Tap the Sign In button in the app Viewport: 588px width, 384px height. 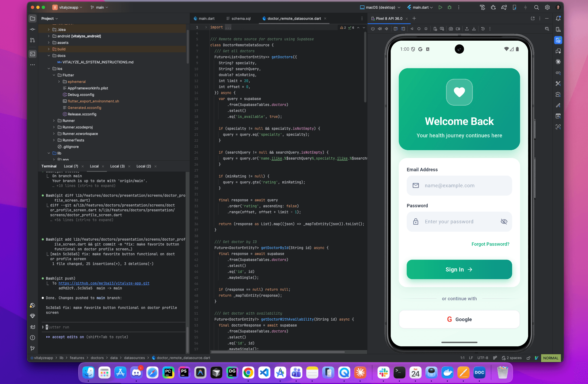coord(459,269)
